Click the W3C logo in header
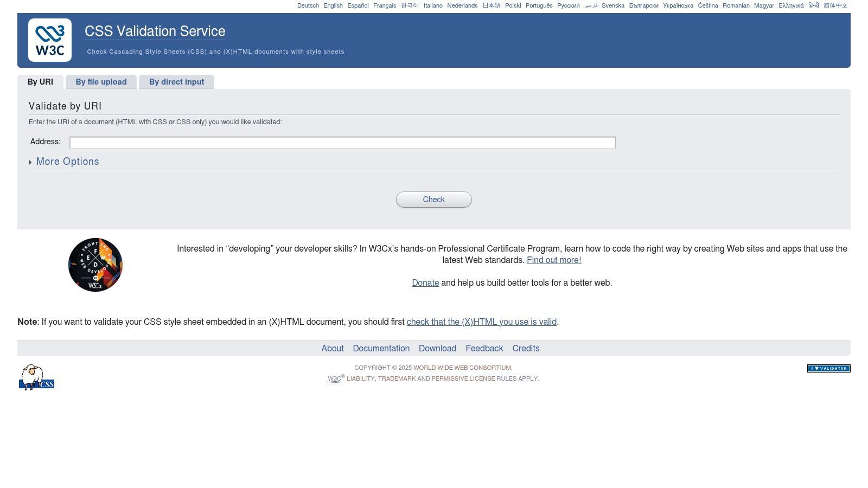Image resolution: width=868 pixels, height=488 pixels. click(x=50, y=40)
